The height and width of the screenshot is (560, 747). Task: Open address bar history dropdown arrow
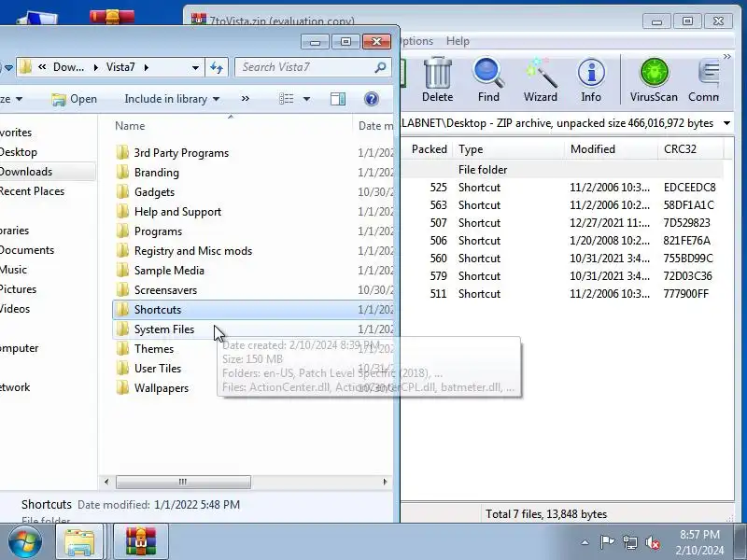pos(195,67)
